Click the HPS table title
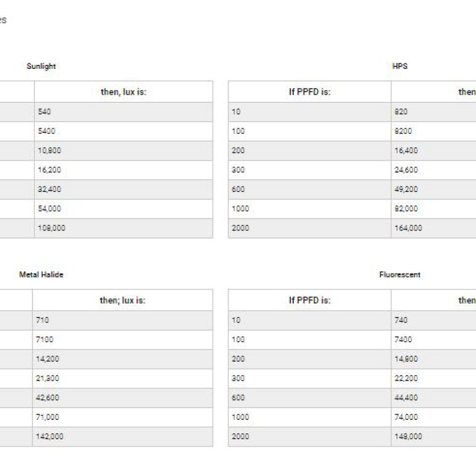The height and width of the screenshot is (476, 476). point(400,66)
